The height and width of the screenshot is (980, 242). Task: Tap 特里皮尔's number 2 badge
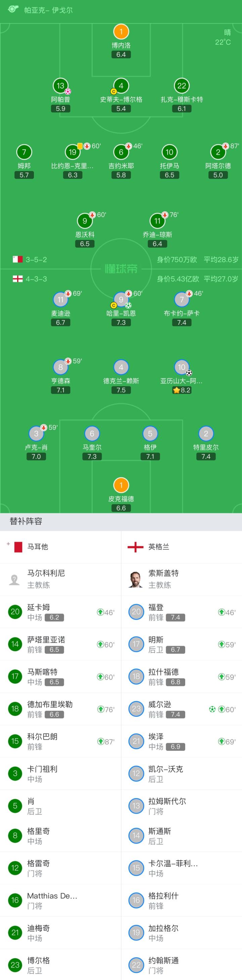(x=205, y=434)
